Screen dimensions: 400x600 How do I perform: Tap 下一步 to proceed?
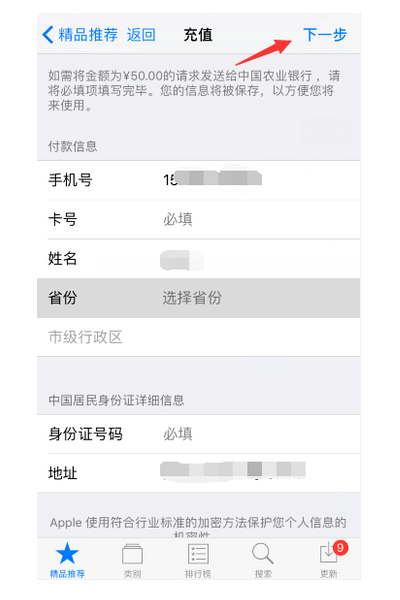pos(325,35)
